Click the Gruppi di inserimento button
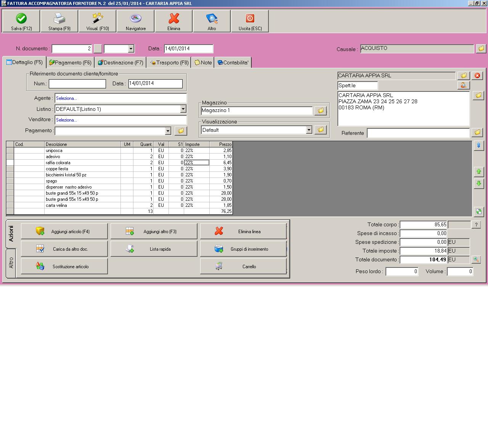Viewport: 488px width, 448px height. pyautogui.click(x=243, y=249)
